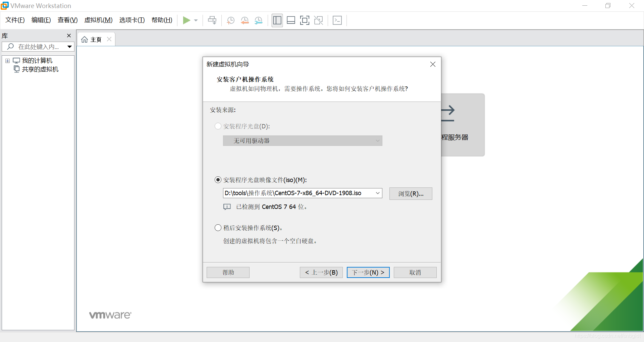Open library search filter dropdown arrow
This screenshot has width=644, height=342.
pos(69,47)
